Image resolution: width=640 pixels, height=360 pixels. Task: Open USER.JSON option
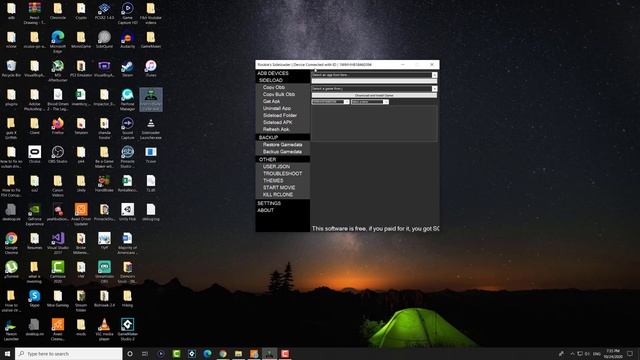276,167
